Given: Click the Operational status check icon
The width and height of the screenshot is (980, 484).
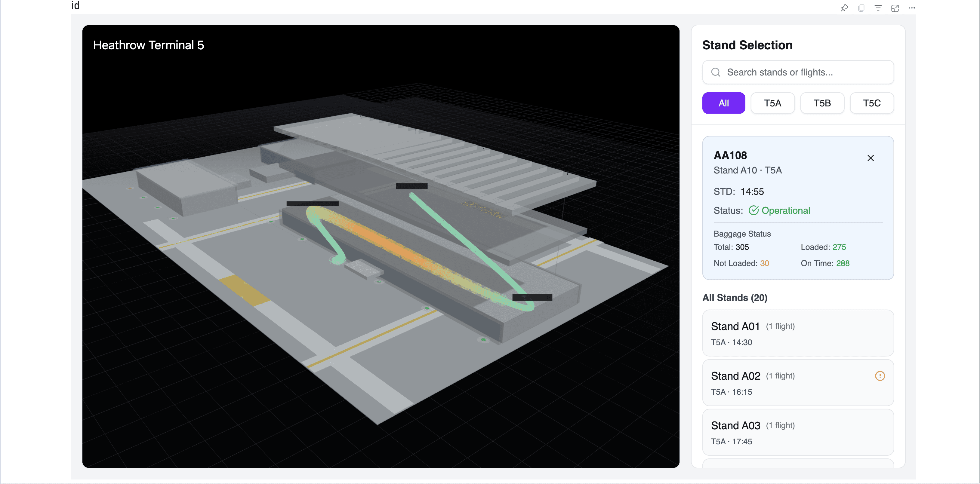Looking at the screenshot, I should [753, 210].
